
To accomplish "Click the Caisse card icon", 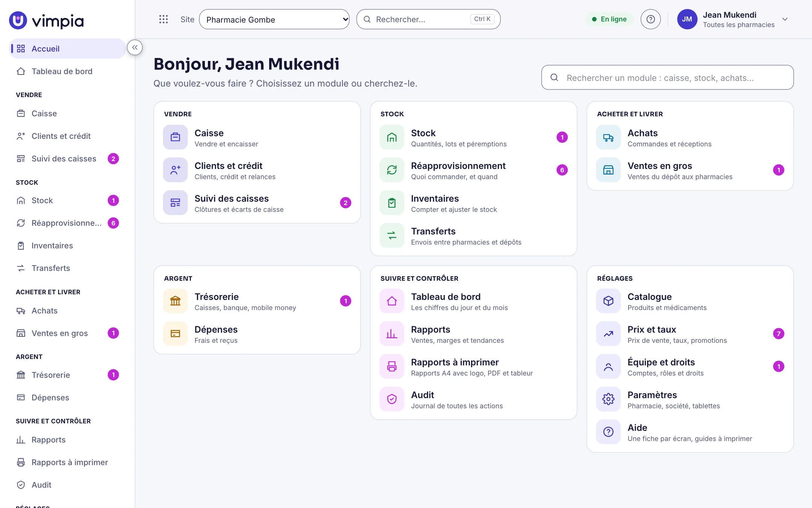I will (175, 137).
